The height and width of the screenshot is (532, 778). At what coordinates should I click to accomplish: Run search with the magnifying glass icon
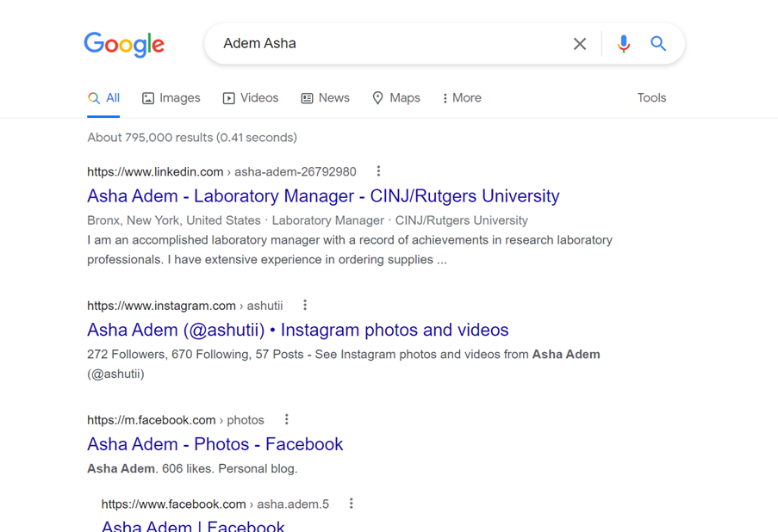click(658, 44)
